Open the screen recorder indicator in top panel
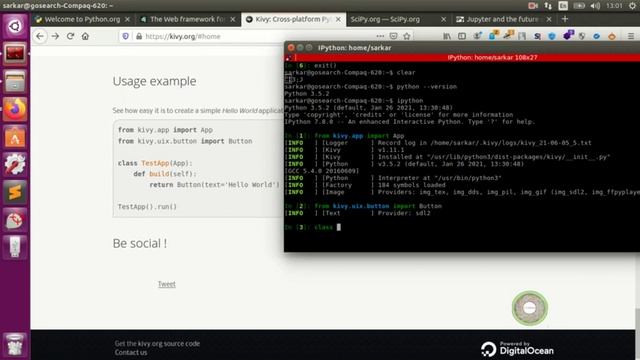 pos(533,6)
